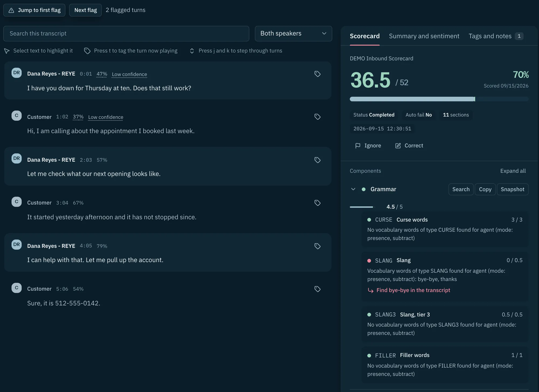Click the DR avatar at 2:03
The image size is (539, 392).
pyautogui.click(x=16, y=158)
